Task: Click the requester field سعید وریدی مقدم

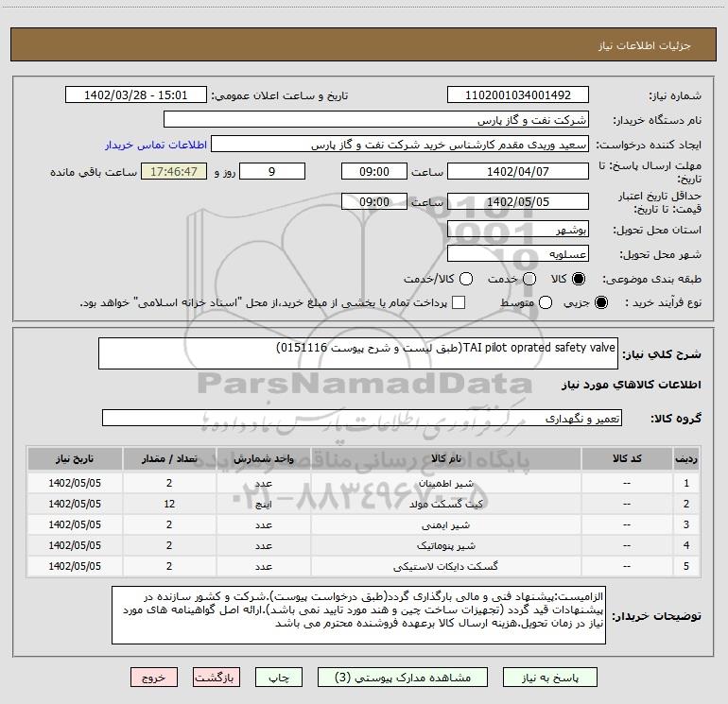Action: click(x=400, y=145)
